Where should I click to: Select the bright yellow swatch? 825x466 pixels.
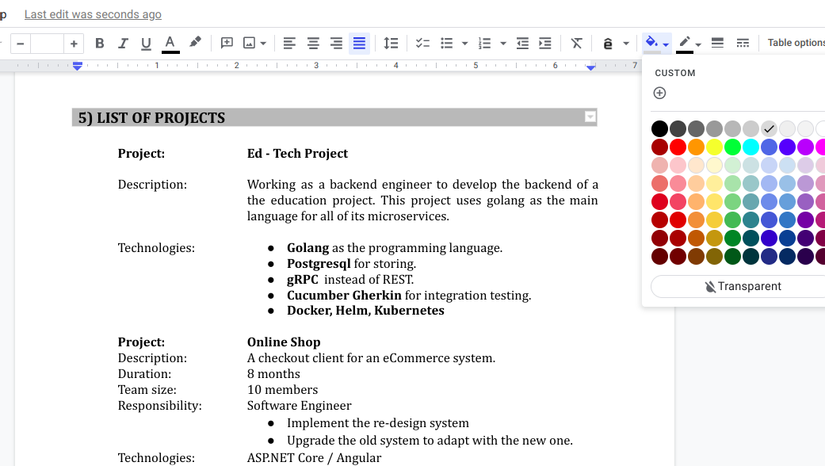[x=714, y=147]
